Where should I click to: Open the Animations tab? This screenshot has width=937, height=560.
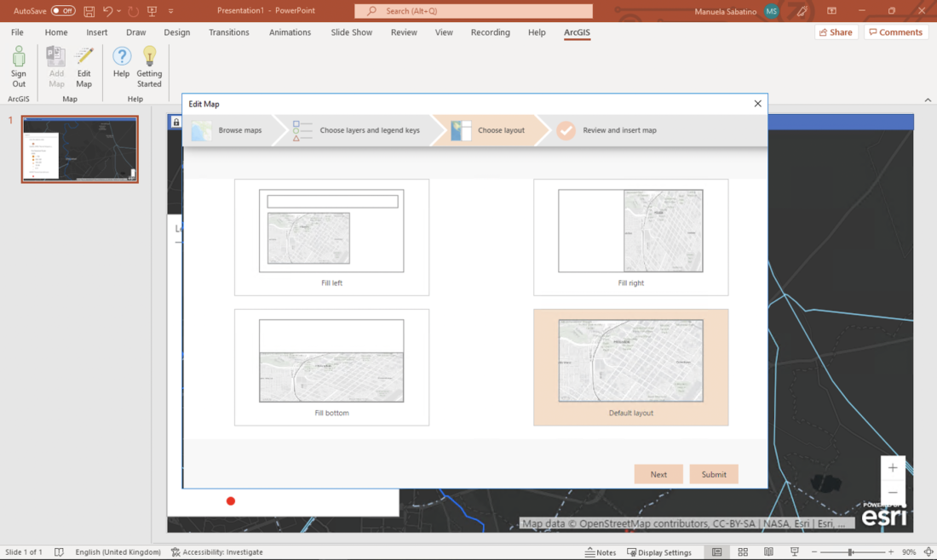pos(290,32)
